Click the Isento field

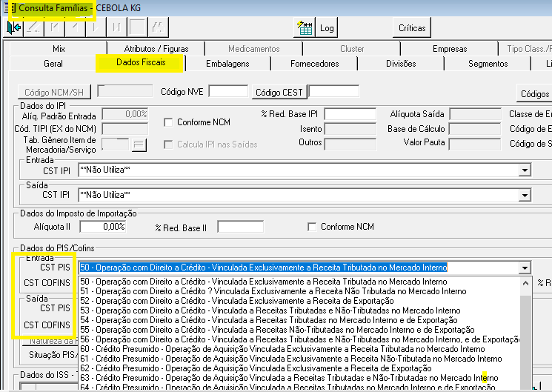pyautogui.click(x=350, y=129)
